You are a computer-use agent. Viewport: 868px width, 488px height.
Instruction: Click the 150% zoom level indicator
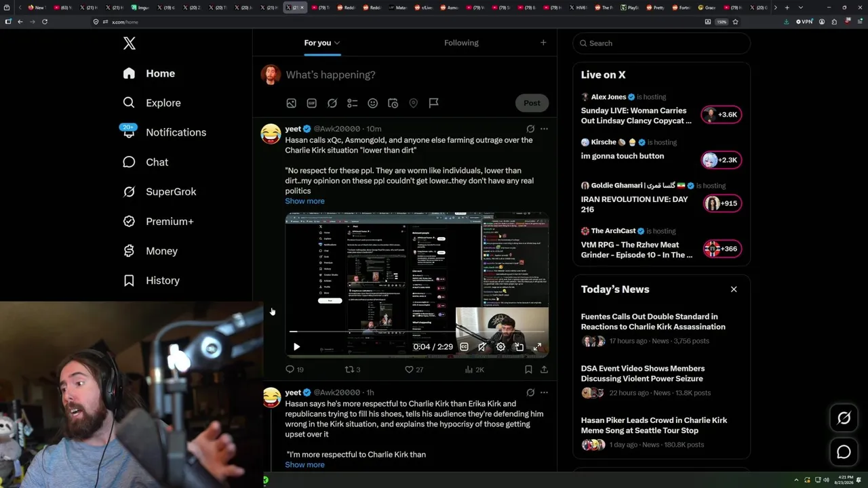[722, 22]
